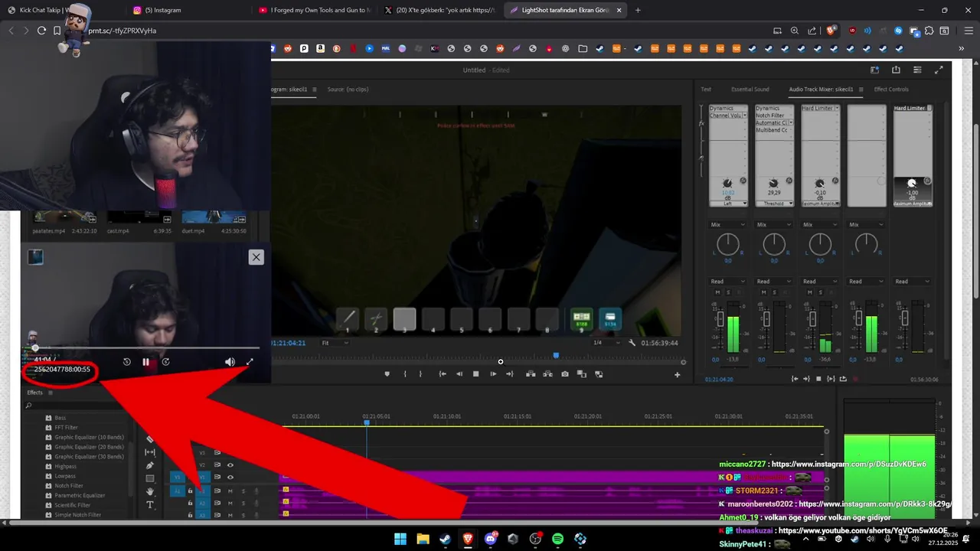980x551 pixels.
Task: Play the sequence in program monitor
Action: point(493,374)
